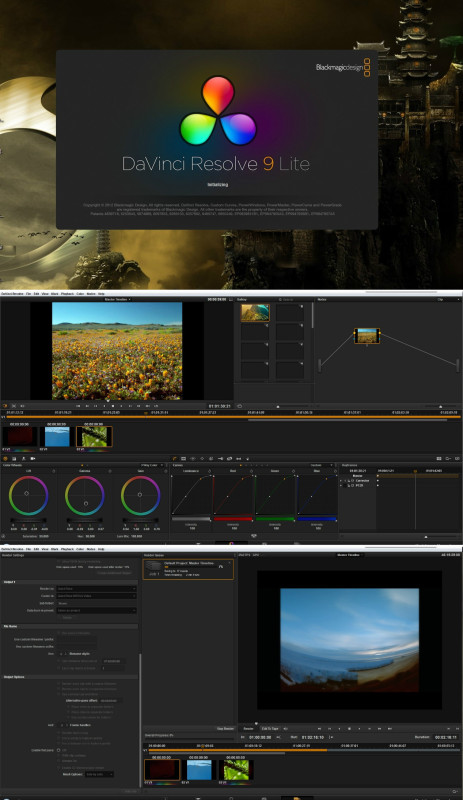This screenshot has height=800, width=463.
Task: Open the Nodes menu in Color page window
Action: [x=91, y=294]
